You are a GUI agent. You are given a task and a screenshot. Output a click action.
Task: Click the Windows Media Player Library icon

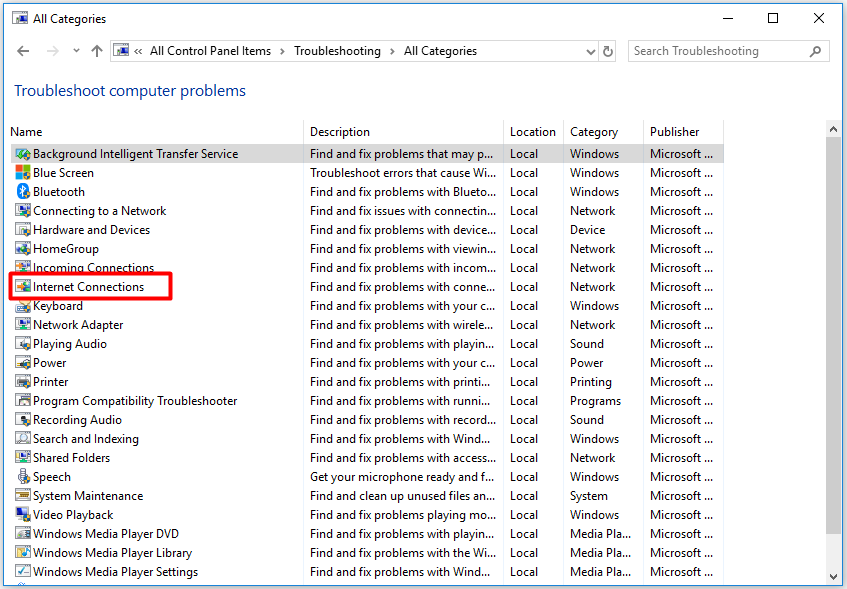(23, 553)
